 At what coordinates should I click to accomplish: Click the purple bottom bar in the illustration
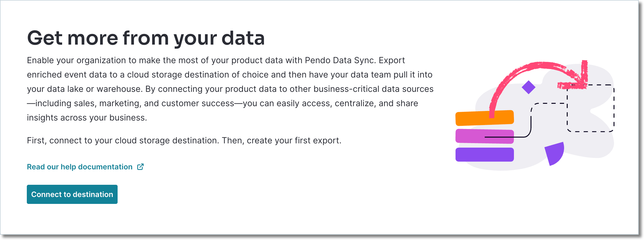coord(485,155)
